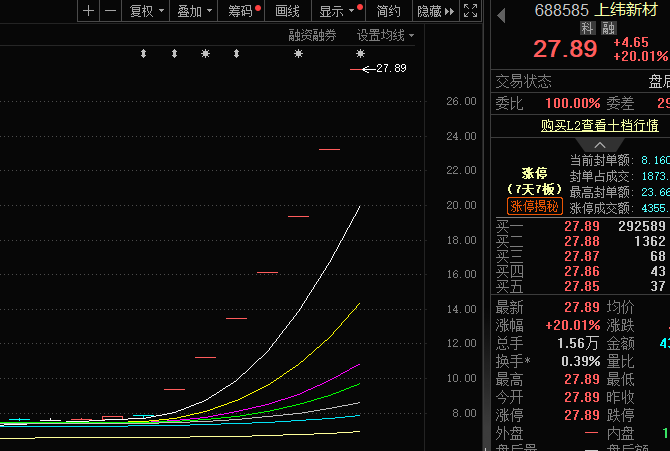Select the 画线 drawing tool menu item
Screen dimensions: 670x451
287,11
